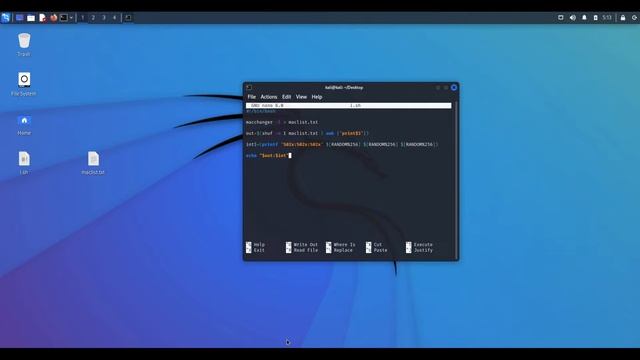Click the show desktop panel icon
Screen dimensions: 640x360
tap(19, 18)
